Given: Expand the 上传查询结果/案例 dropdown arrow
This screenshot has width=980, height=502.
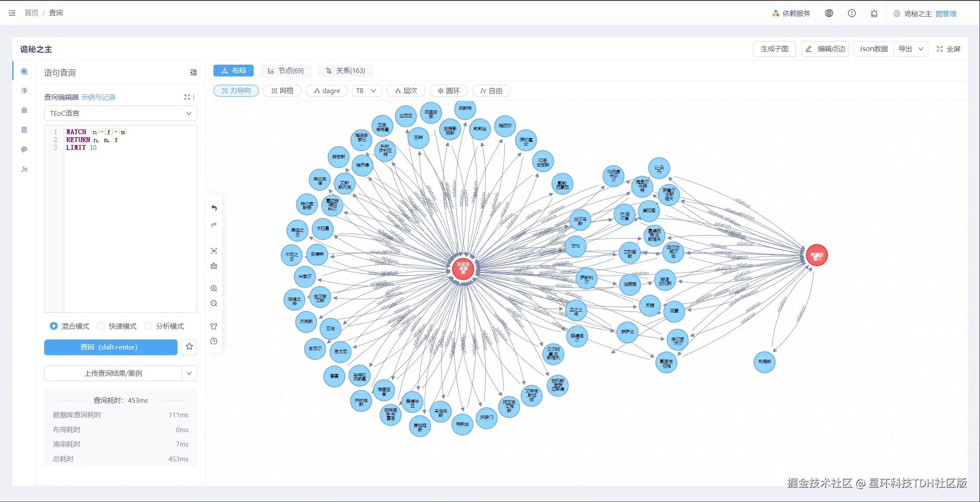Looking at the screenshot, I should pyautogui.click(x=189, y=373).
